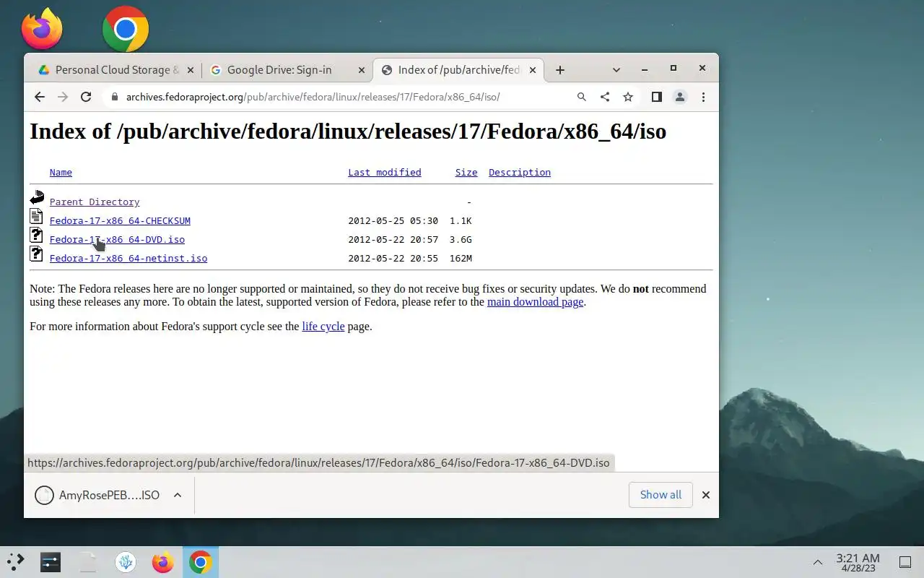924x578 pixels.
Task: Close the downloads bar
Action: [x=706, y=495]
